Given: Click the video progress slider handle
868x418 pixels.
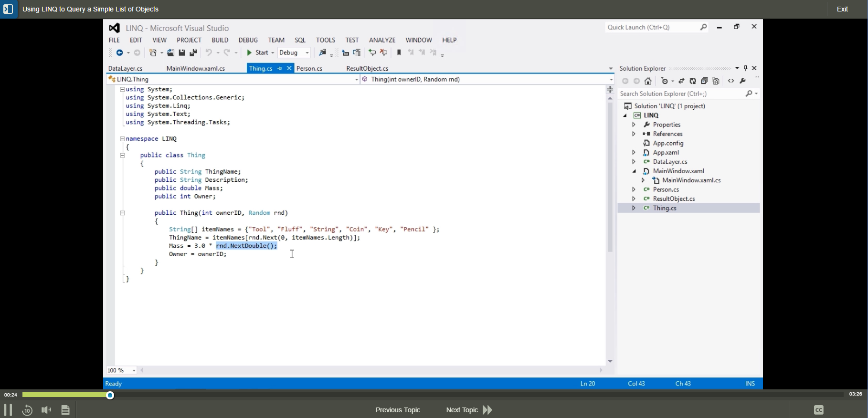Looking at the screenshot, I should pyautogui.click(x=110, y=395).
